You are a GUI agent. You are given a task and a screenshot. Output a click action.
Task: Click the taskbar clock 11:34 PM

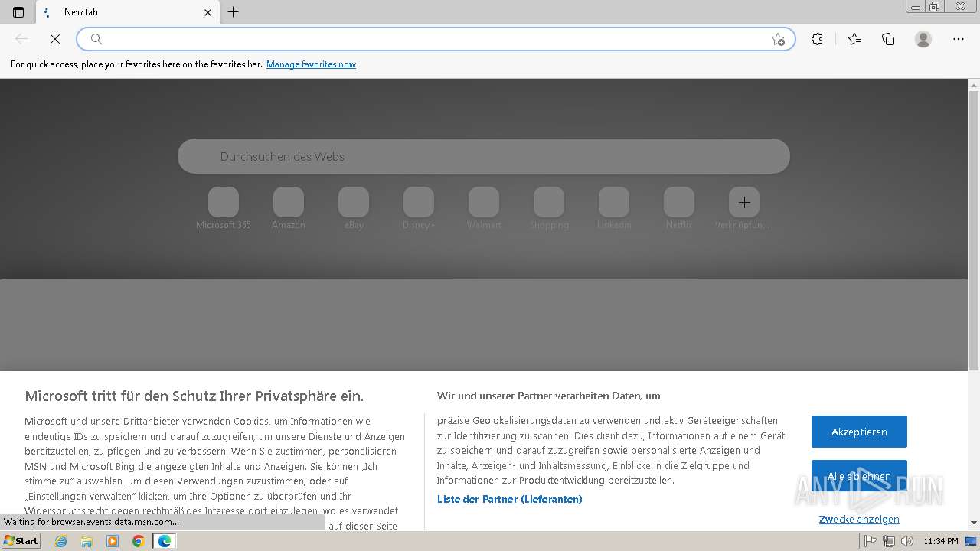click(941, 541)
